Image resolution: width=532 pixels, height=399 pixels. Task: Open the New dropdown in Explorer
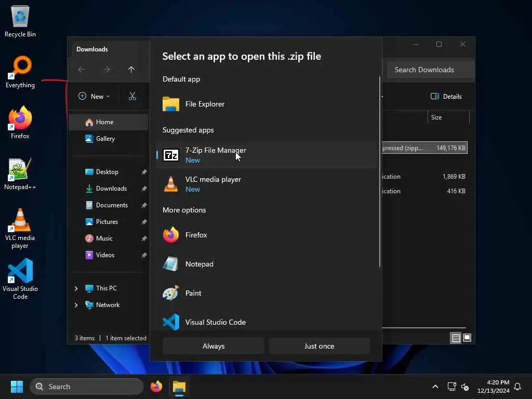[94, 96]
